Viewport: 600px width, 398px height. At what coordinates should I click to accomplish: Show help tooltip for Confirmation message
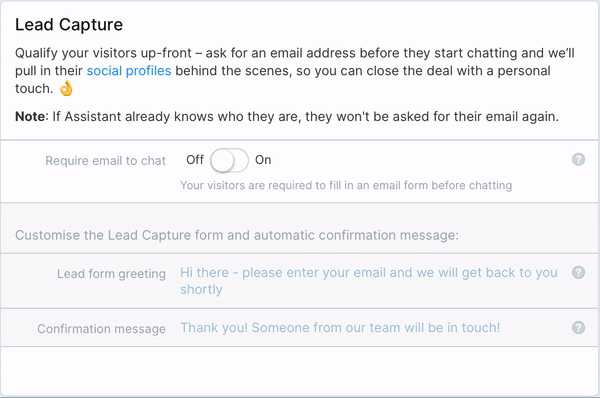point(578,328)
